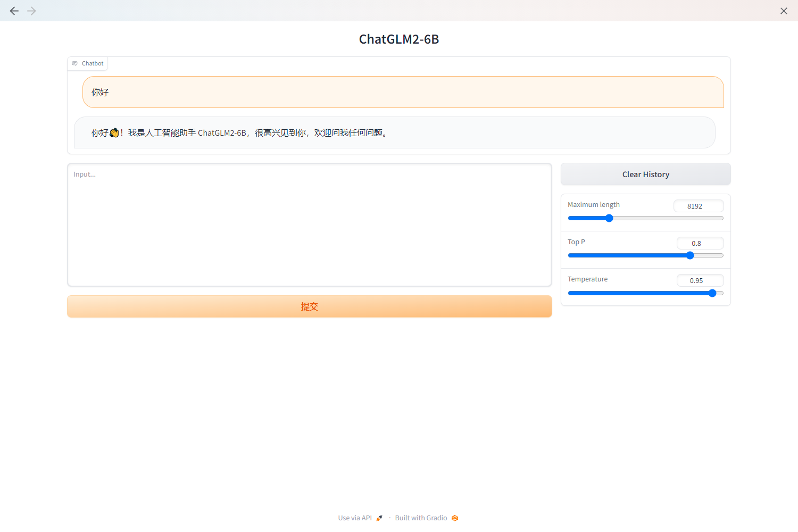Click the Maximum length label
Image resolution: width=798 pixels, height=532 pixels.
coord(594,205)
